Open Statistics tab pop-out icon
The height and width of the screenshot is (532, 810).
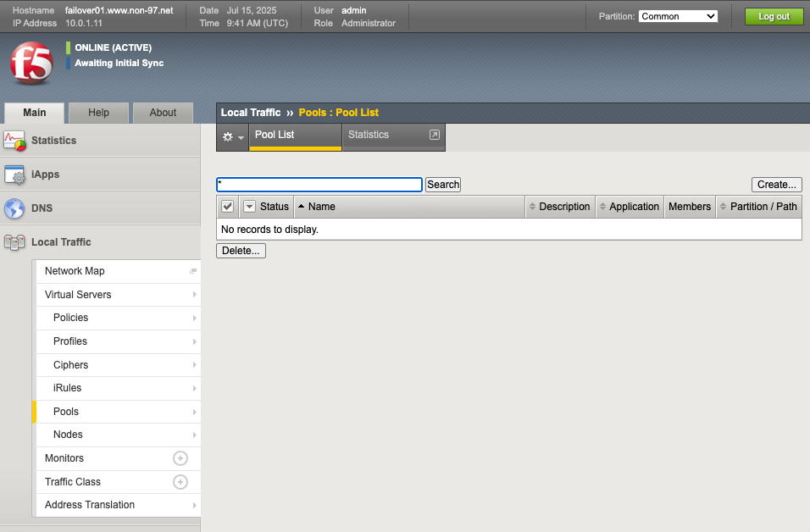click(435, 135)
